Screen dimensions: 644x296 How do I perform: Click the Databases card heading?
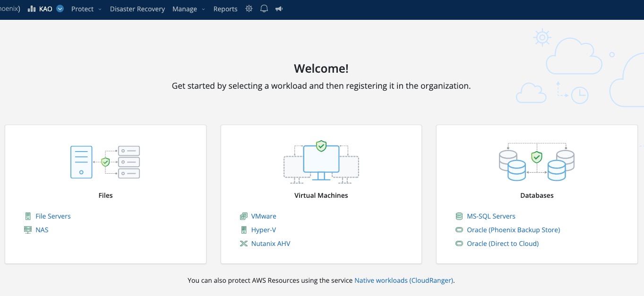pos(537,195)
